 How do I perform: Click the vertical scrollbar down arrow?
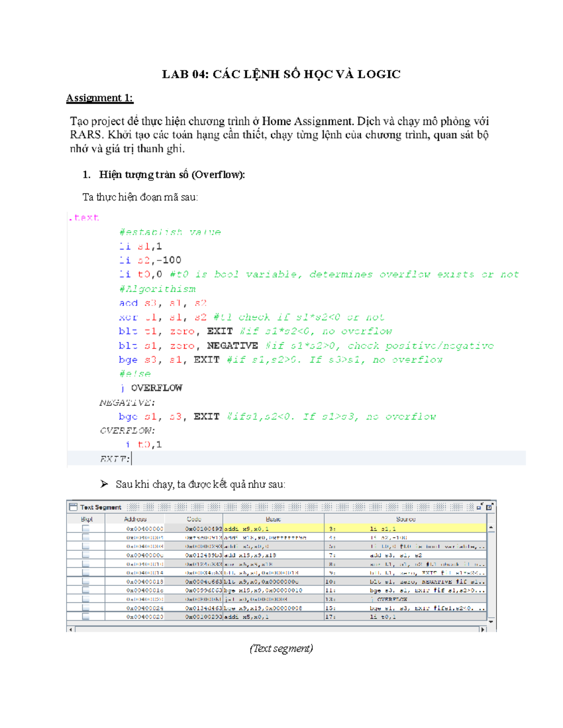pos(491,621)
